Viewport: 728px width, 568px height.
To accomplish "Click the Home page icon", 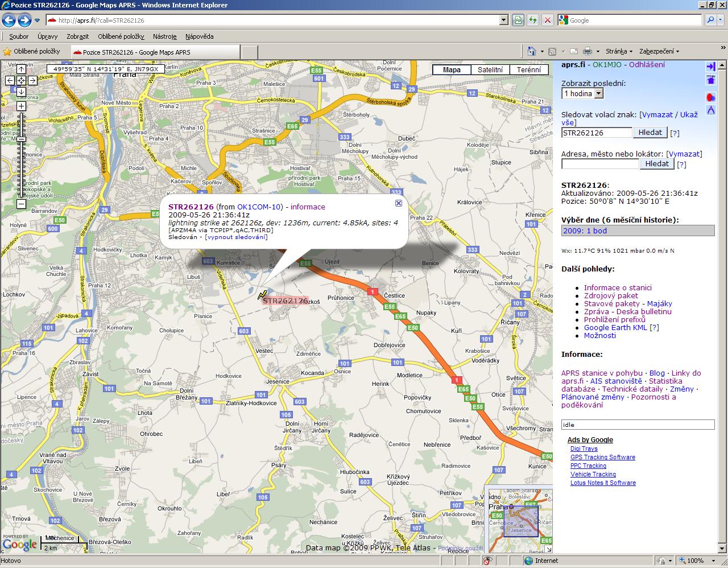I will coord(531,51).
